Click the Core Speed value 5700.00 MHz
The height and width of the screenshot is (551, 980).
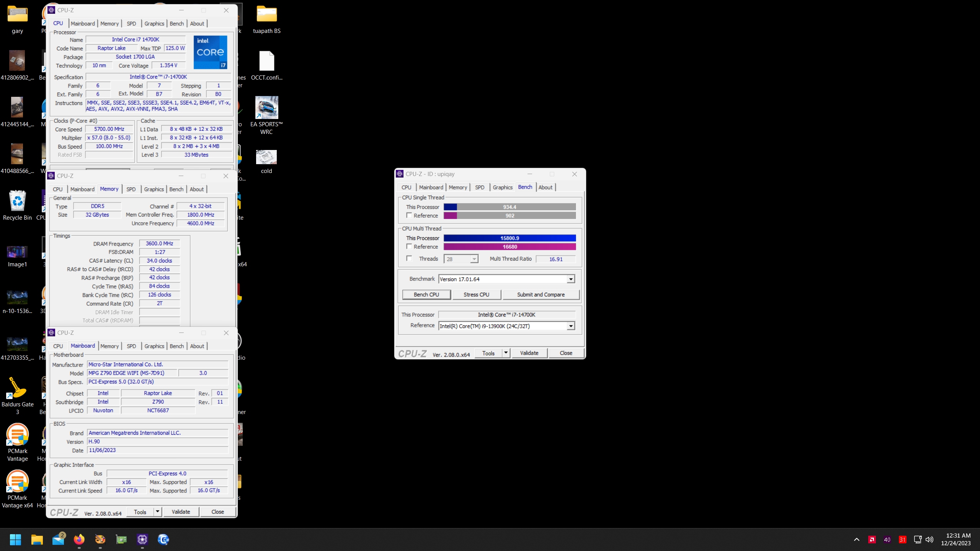tap(109, 129)
